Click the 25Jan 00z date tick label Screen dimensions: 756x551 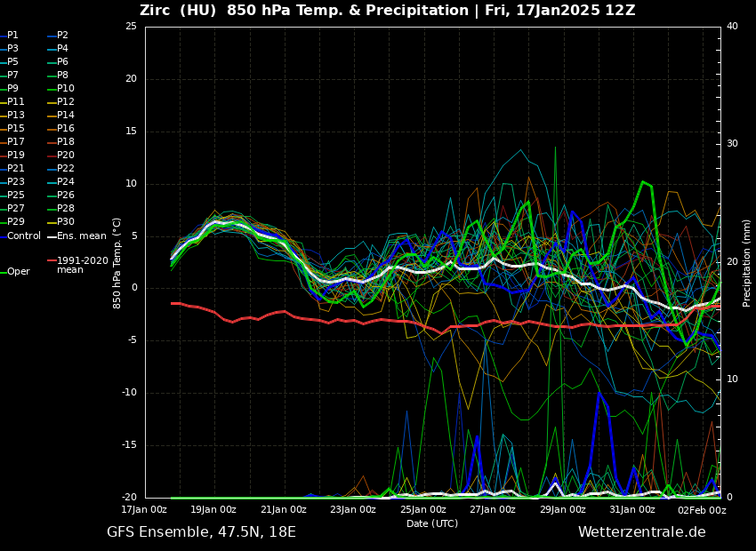pos(422,510)
